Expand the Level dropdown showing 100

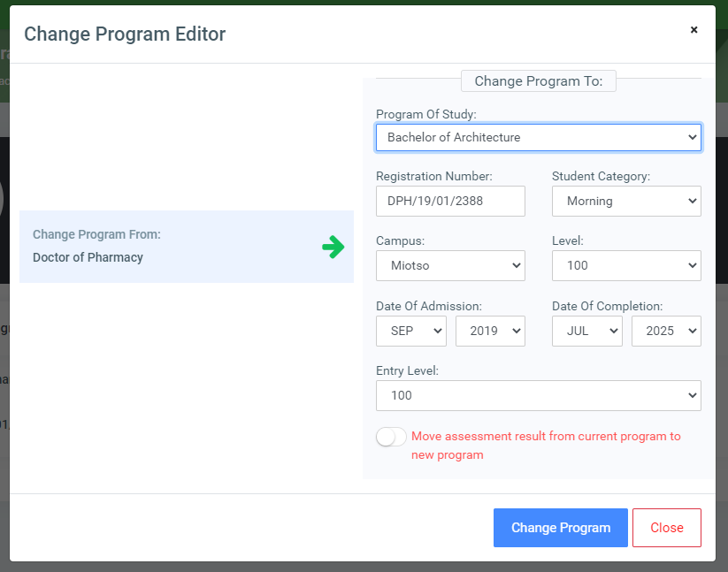[x=626, y=265]
